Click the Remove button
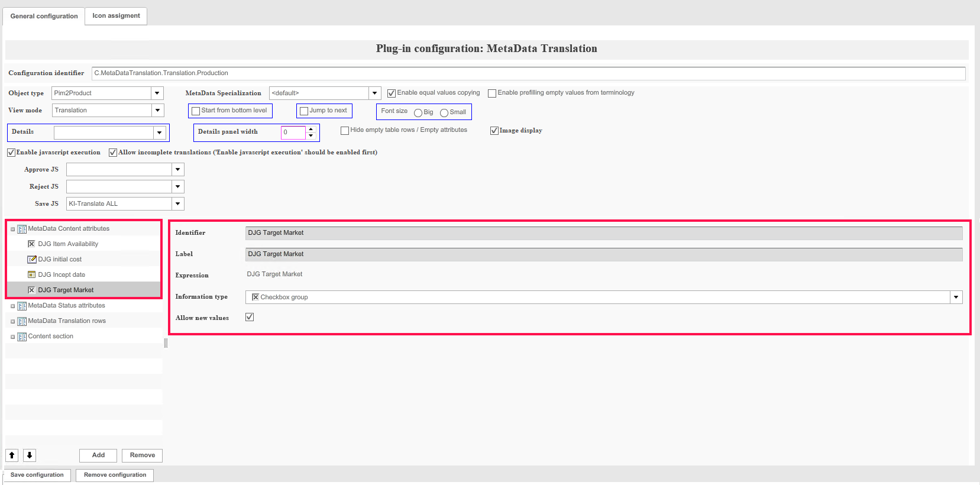The height and width of the screenshot is (485, 980). (x=142, y=455)
